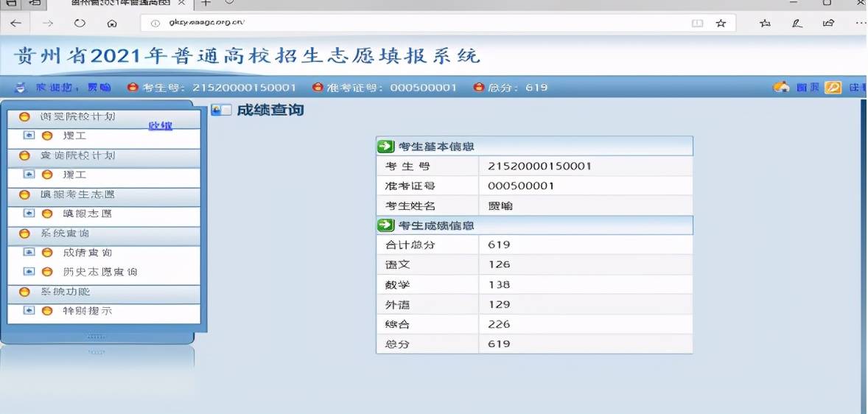Image resolution: width=868 pixels, height=414 pixels.
Task: Open 填报志愿 in the sidebar
Action: pos(87,214)
